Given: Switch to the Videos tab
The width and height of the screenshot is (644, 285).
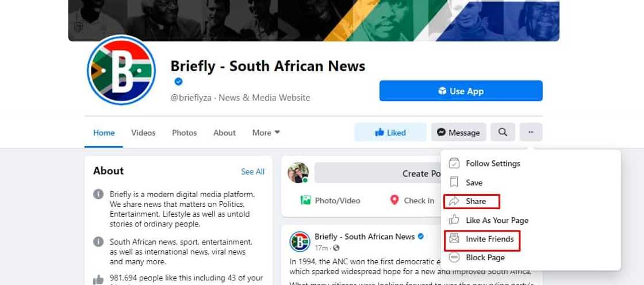Looking at the screenshot, I should pyautogui.click(x=143, y=133).
